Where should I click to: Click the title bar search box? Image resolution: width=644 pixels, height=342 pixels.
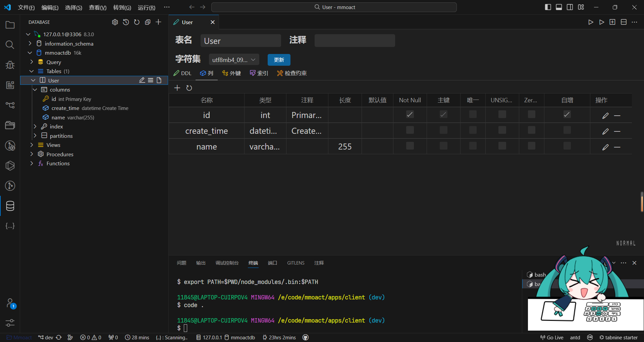[x=334, y=7]
